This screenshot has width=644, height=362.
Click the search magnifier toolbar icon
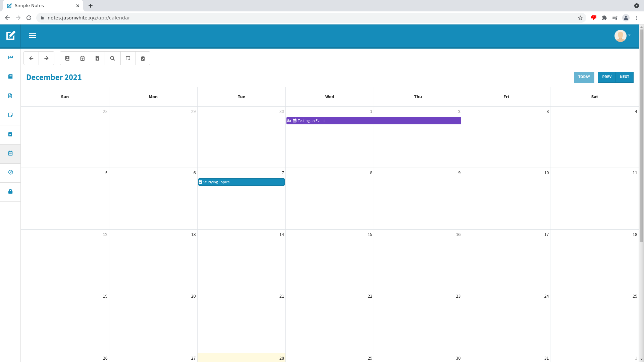coord(113,58)
